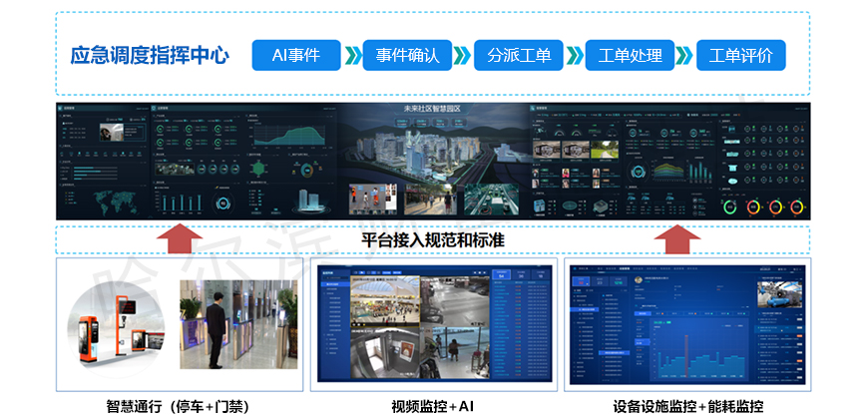Select the 工单评价 step
Screen dimensions: 868x419
click(740, 55)
